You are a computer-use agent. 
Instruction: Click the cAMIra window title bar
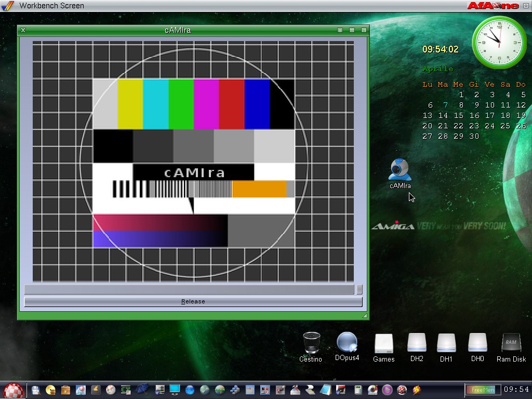(178, 30)
